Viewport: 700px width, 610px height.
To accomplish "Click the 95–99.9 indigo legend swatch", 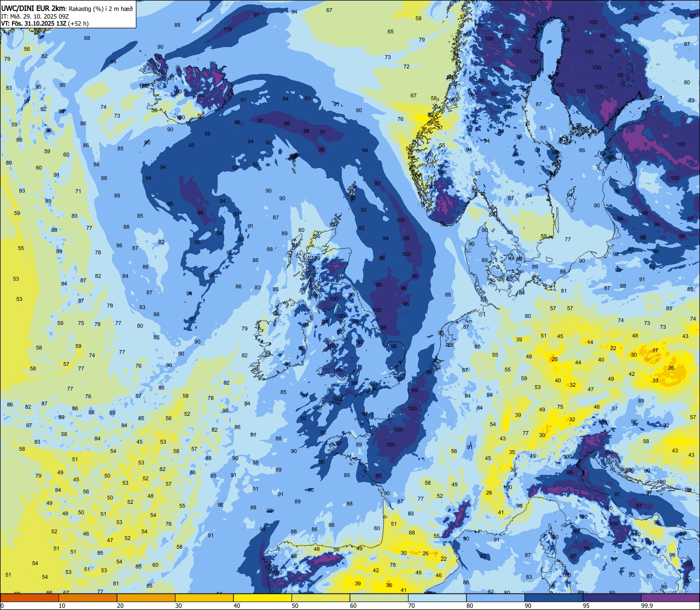I will pyautogui.click(x=612, y=597).
